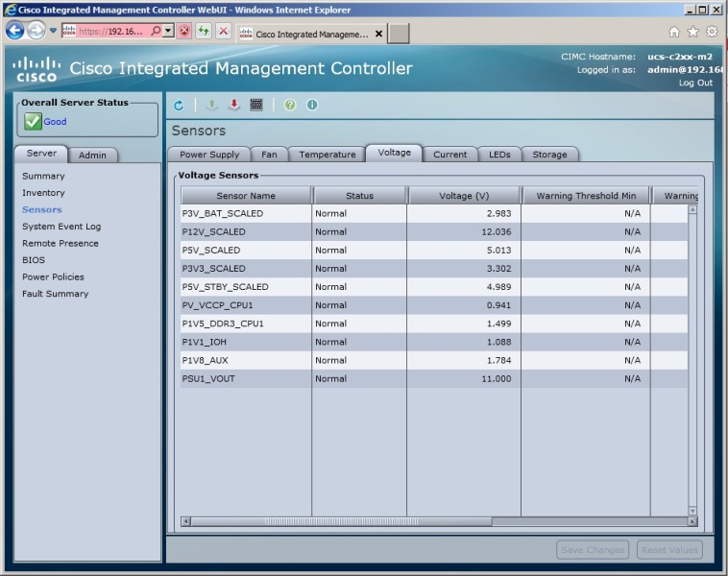This screenshot has width=728, height=576.
Task: Select the P12V_SCALED sensor row
Action: pos(214,231)
